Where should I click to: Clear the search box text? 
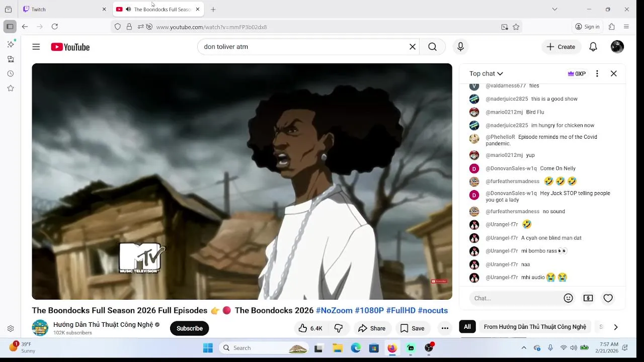click(x=413, y=47)
